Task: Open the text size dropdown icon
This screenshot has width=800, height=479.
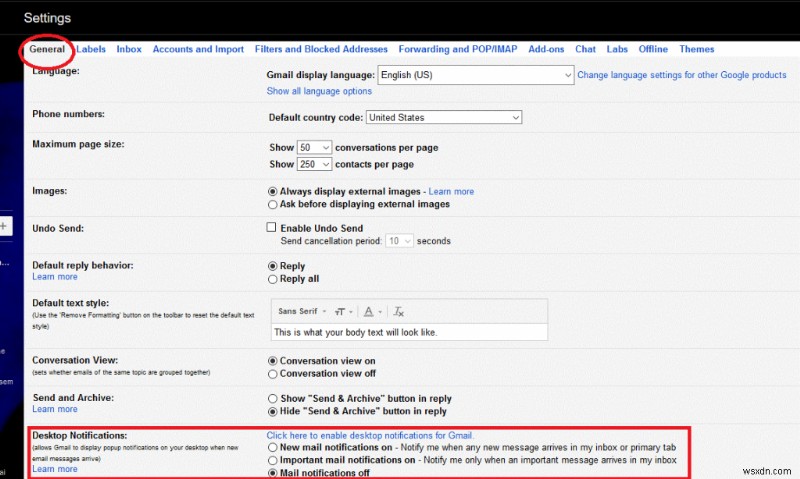Action: pos(343,312)
